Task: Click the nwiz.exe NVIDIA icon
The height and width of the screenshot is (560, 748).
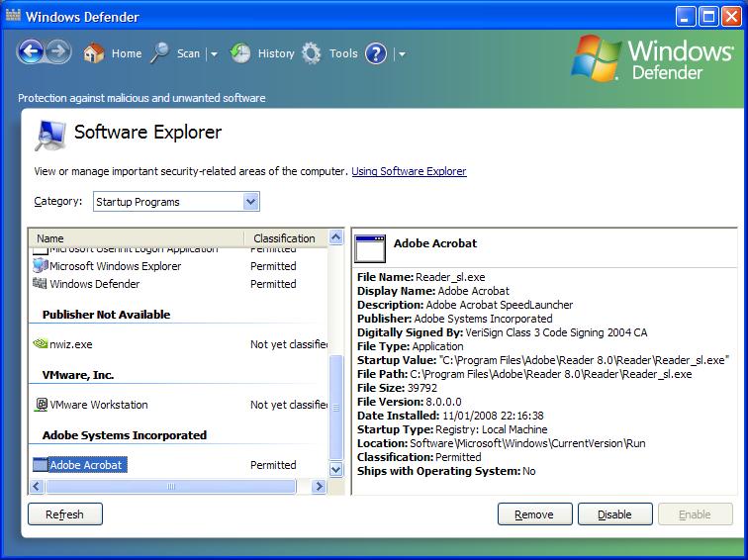Action: click(x=41, y=343)
